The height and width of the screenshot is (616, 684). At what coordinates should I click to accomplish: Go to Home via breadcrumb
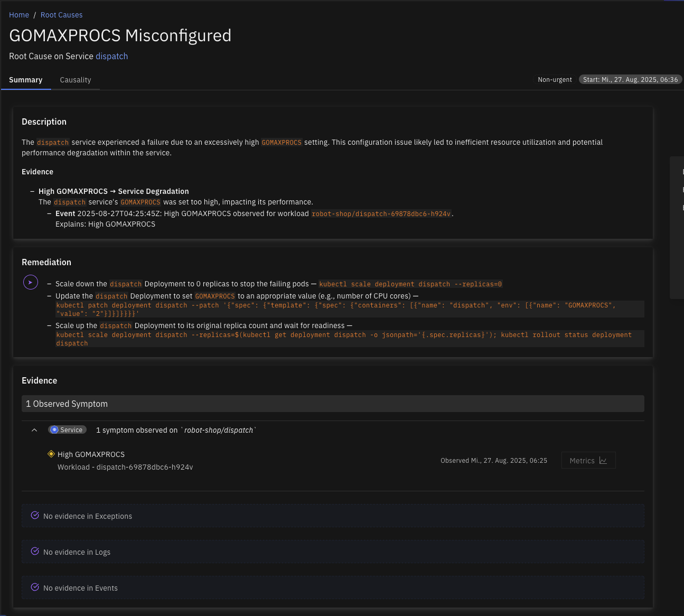pyautogui.click(x=19, y=15)
